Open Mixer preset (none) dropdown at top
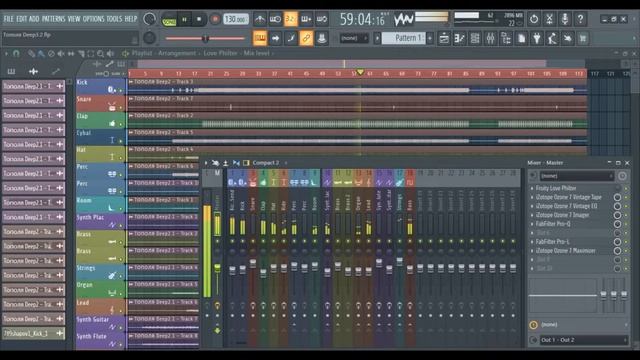 (x=576, y=176)
